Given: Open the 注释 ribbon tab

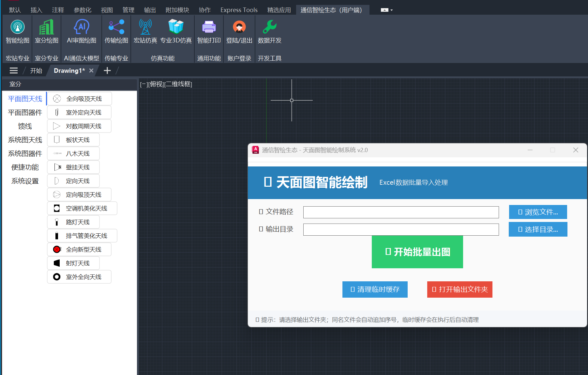Looking at the screenshot, I should 58,10.
